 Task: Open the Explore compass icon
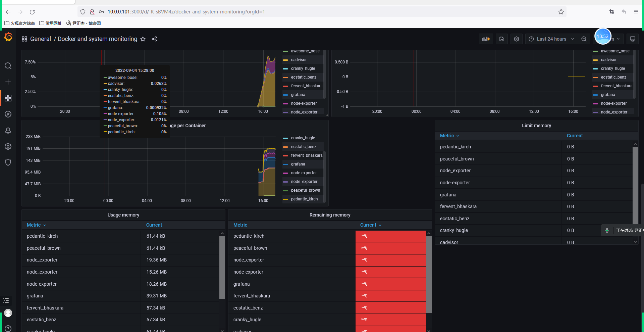coord(8,114)
